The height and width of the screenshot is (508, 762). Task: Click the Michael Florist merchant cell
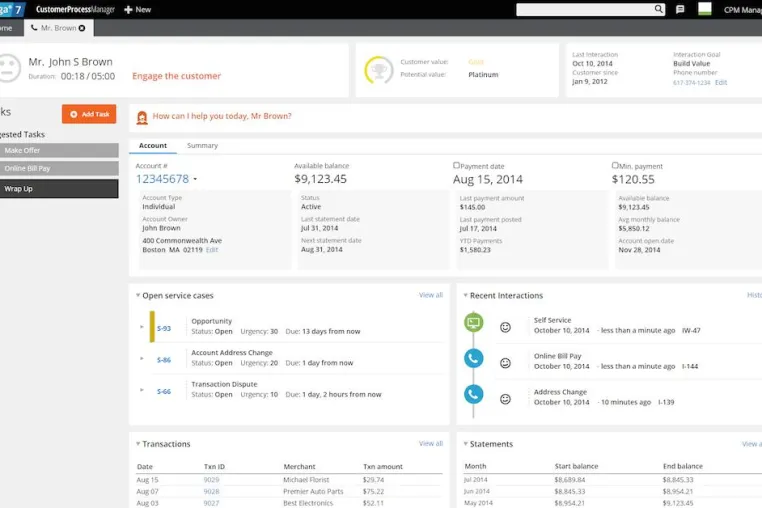tap(306, 480)
